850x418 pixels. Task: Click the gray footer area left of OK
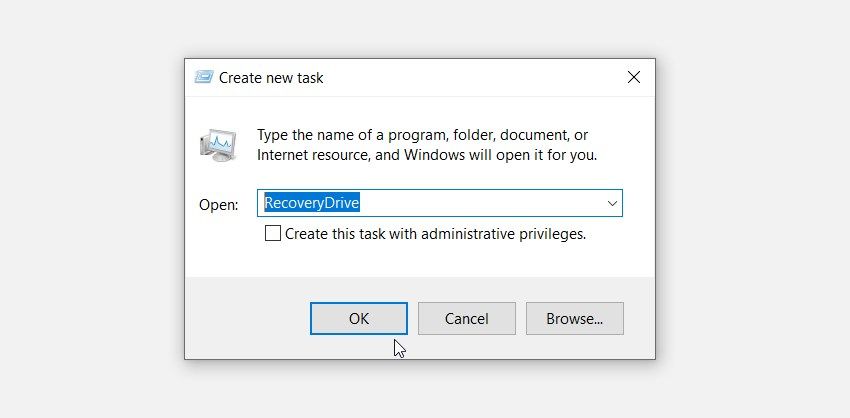click(247, 319)
